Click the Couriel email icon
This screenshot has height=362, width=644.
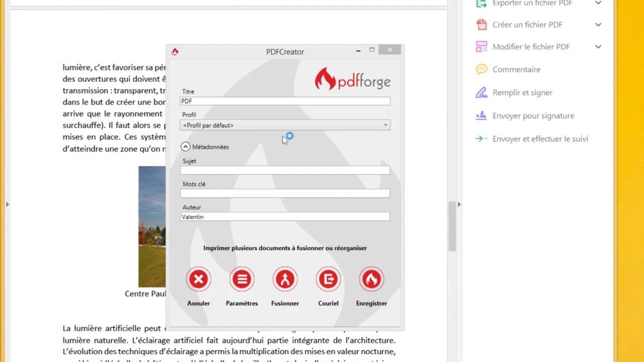click(x=328, y=279)
